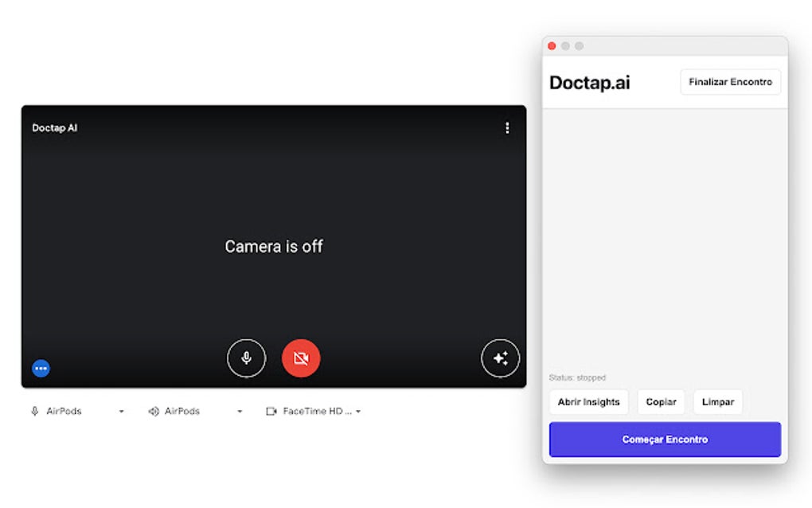Turn on camera with the red button

[301, 358]
